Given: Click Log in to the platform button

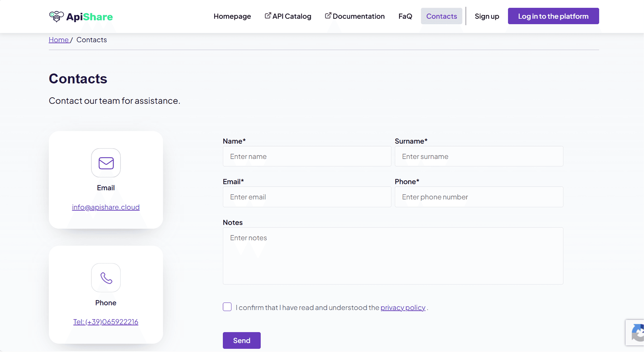Looking at the screenshot, I should click(553, 16).
